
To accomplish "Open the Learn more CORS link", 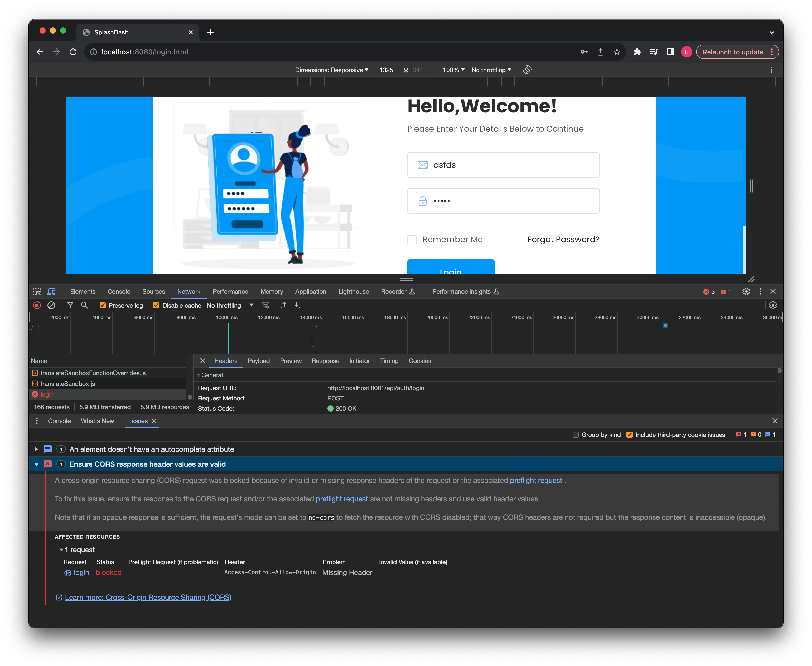I will pos(148,597).
